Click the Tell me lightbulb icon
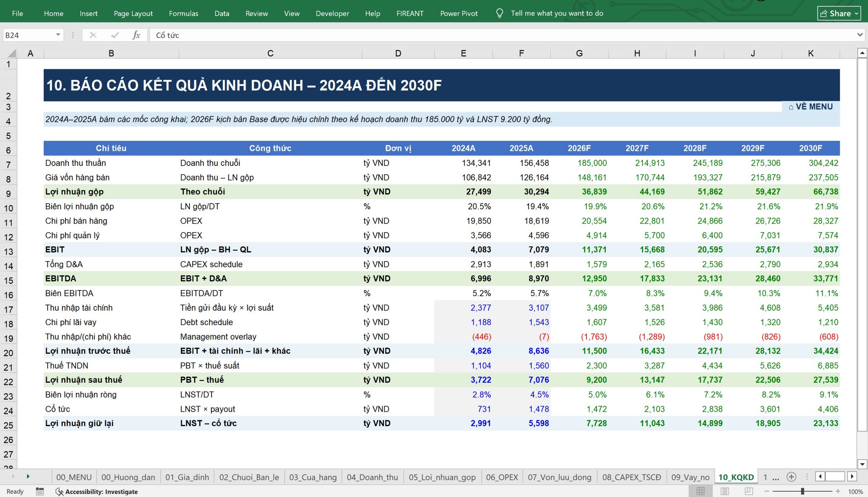The width and height of the screenshot is (868, 497). (x=499, y=13)
